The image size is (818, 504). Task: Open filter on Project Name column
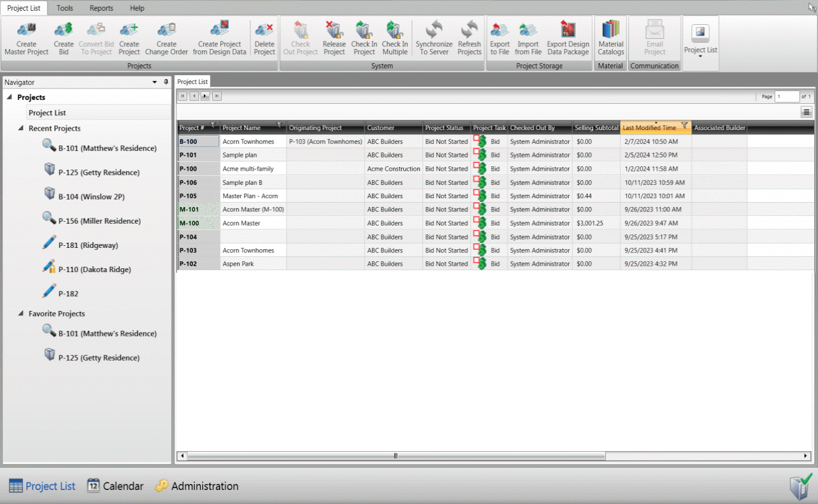pyautogui.click(x=280, y=125)
